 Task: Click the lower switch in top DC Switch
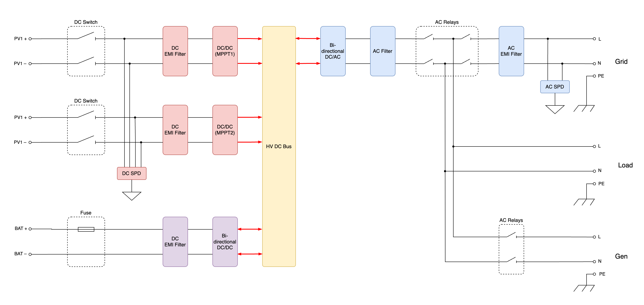(x=87, y=61)
